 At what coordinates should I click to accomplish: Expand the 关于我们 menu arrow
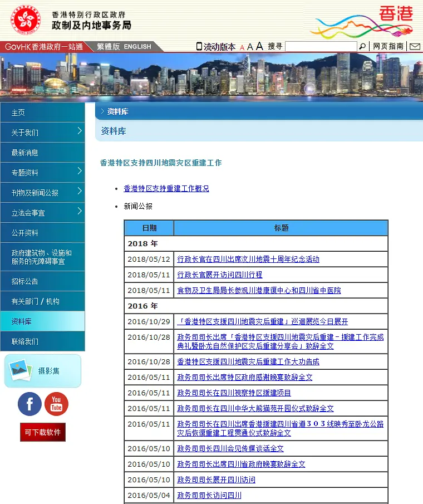[x=80, y=131]
